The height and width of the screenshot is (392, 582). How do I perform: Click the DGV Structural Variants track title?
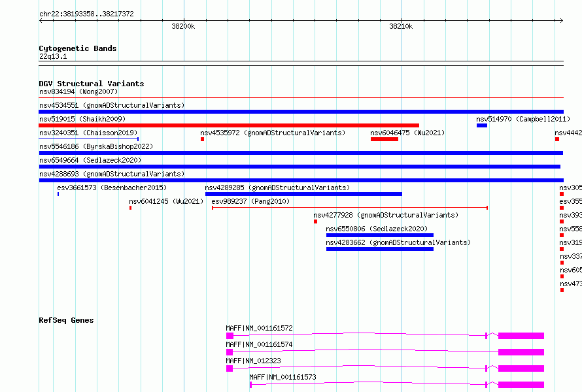click(x=92, y=84)
